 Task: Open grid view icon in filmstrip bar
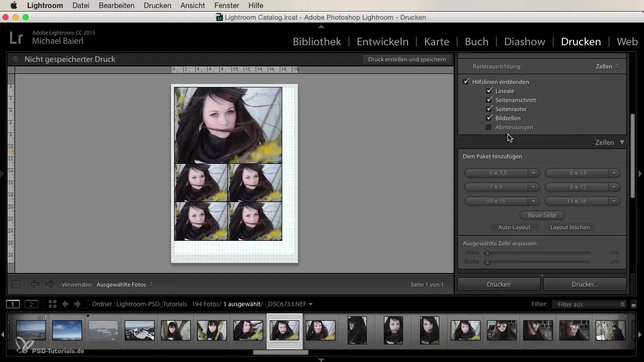(x=52, y=304)
